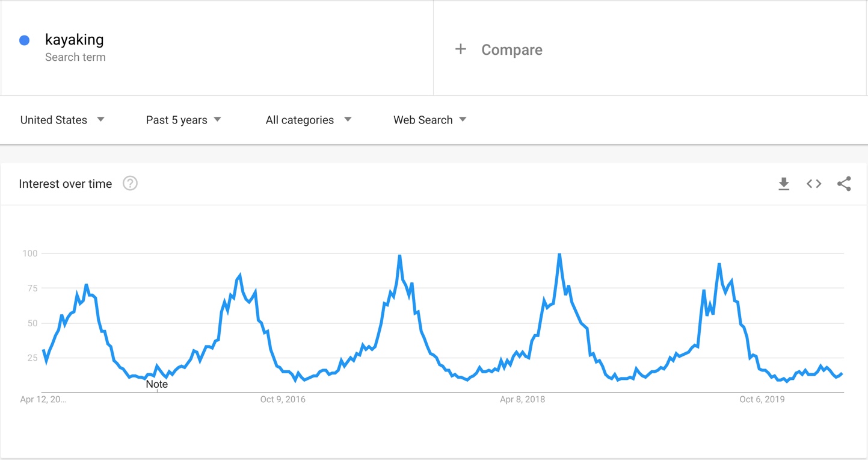The width and height of the screenshot is (868, 460).
Task: Open the Past 5 years time range dropdown
Action: (183, 120)
